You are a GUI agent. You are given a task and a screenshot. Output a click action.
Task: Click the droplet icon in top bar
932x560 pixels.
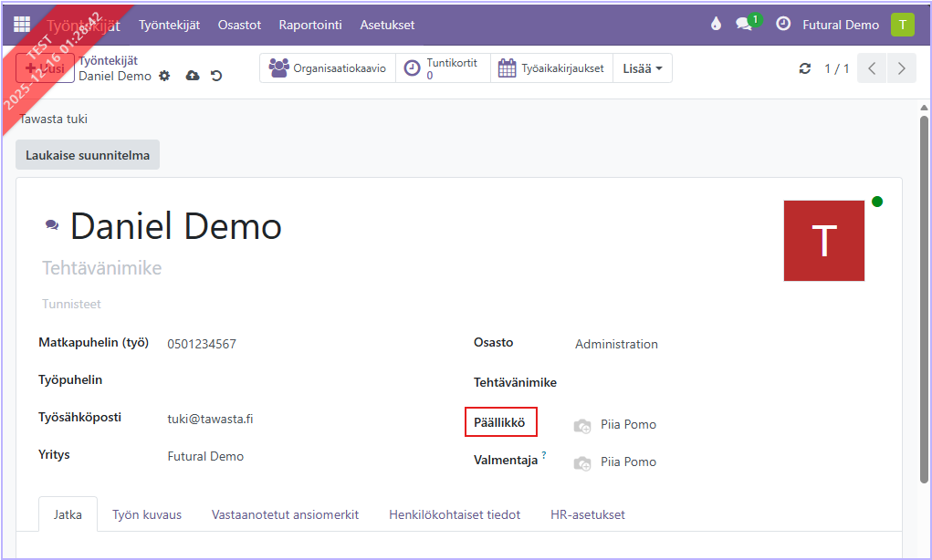(x=716, y=25)
